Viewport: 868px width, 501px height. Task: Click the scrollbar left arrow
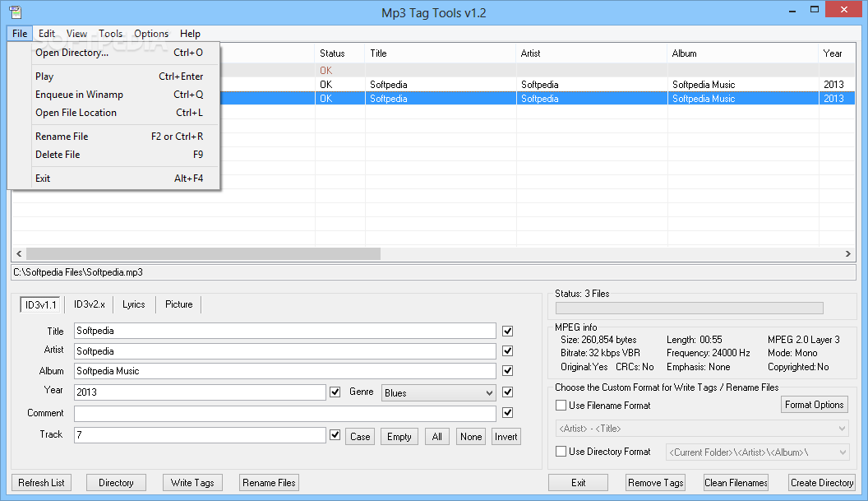click(19, 254)
